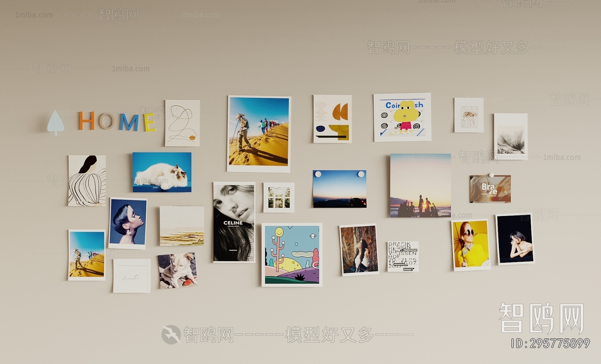
Task: Select the abstract orange half-circles print
Action: [x=332, y=119]
